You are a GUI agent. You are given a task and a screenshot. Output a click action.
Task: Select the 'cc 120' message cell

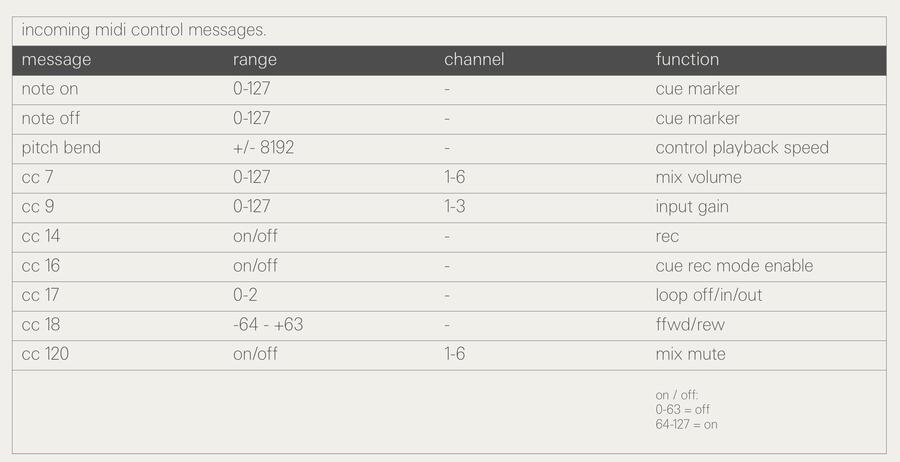45,354
